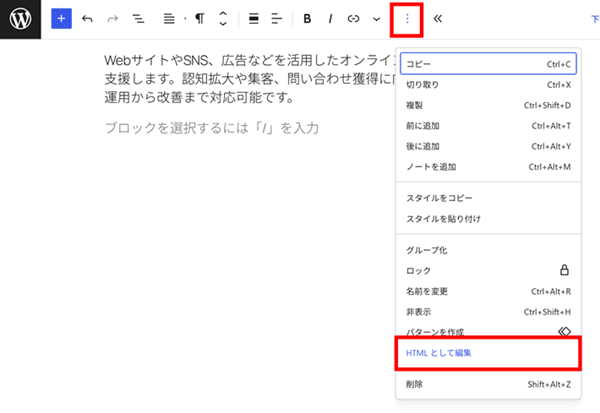
Task: Click スタイルを貼り付け menu entry
Action: (488, 219)
